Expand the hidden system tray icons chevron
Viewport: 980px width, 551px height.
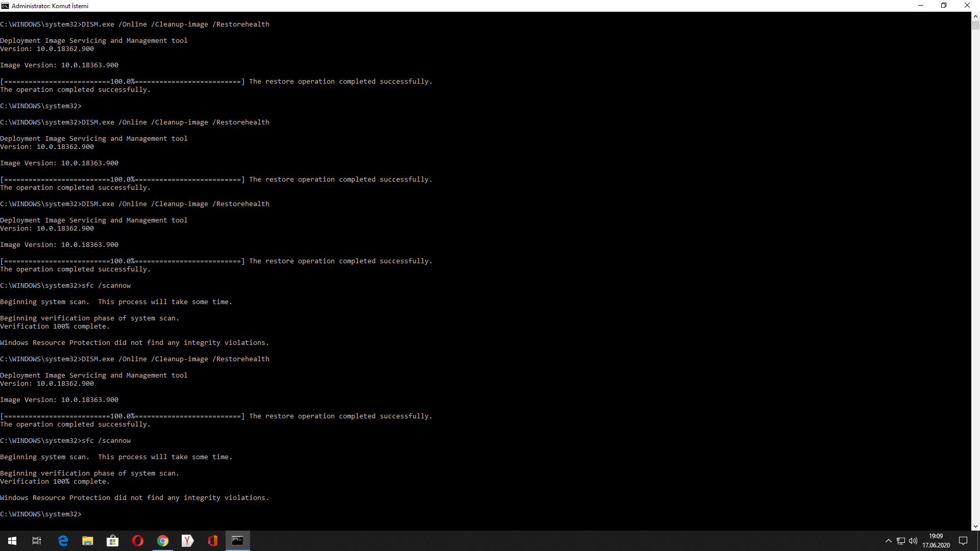click(x=888, y=541)
